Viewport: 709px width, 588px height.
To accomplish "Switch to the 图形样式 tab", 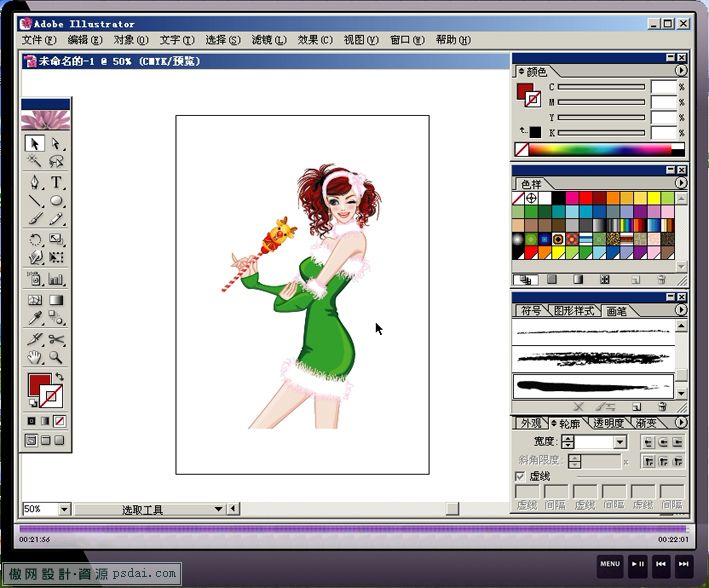I will point(573,311).
